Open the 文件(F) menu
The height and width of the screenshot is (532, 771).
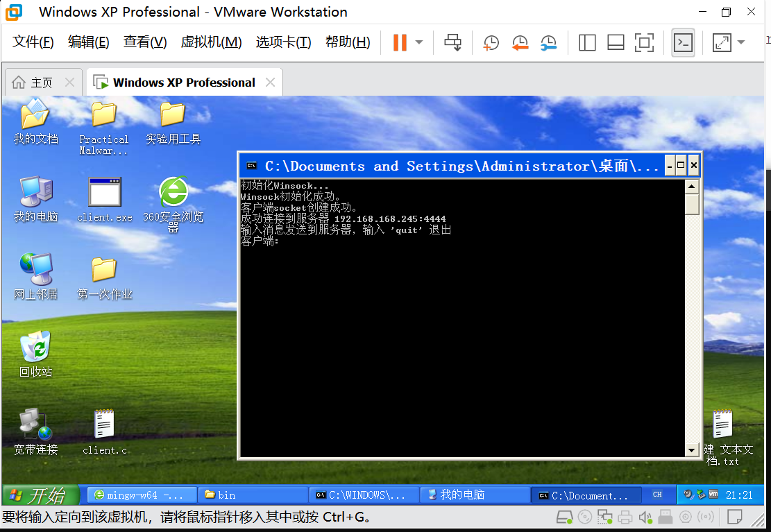[x=33, y=42]
